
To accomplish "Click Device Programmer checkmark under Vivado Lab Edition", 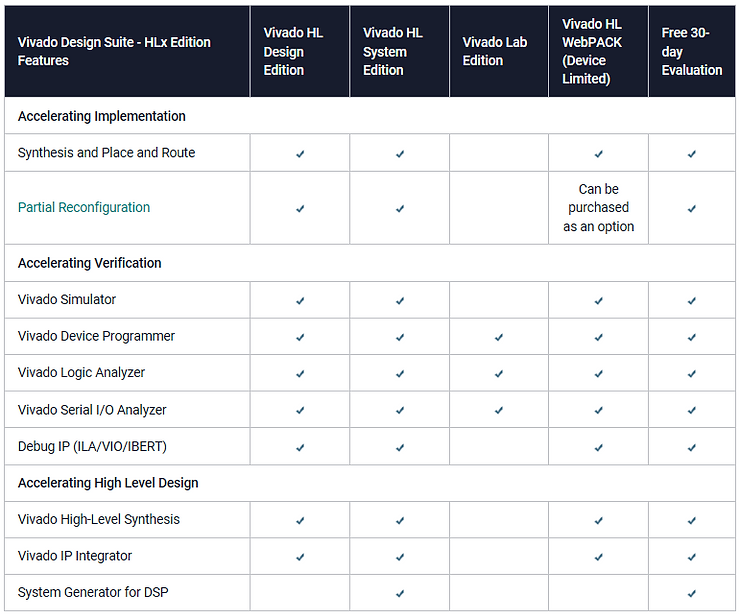I will tap(499, 337).
